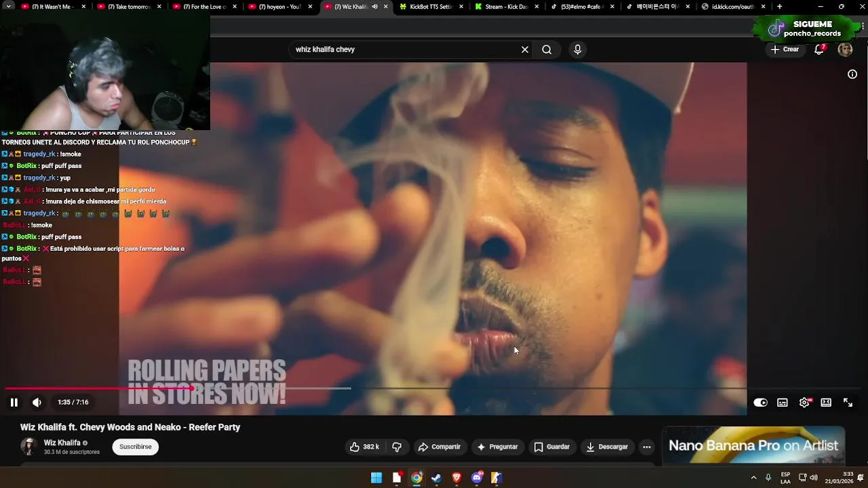Close the Wiz Khalifa browser tab
The height and width of the screenshot is (488, 868).
pyautogui.click(x=385, y=7)
